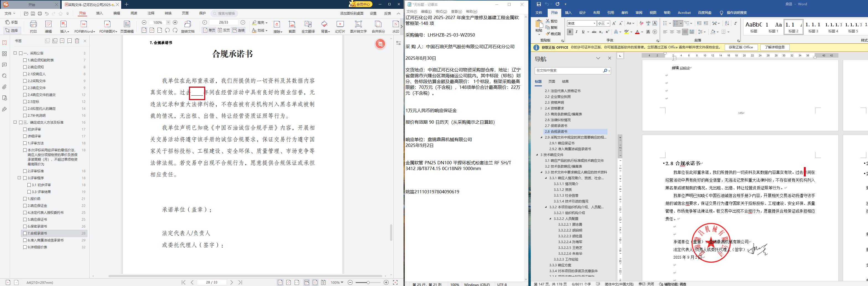Switch to 页面 tab in Word navigation pane
The height and width of the screenshot is (286, 868).
pos(552,82)
